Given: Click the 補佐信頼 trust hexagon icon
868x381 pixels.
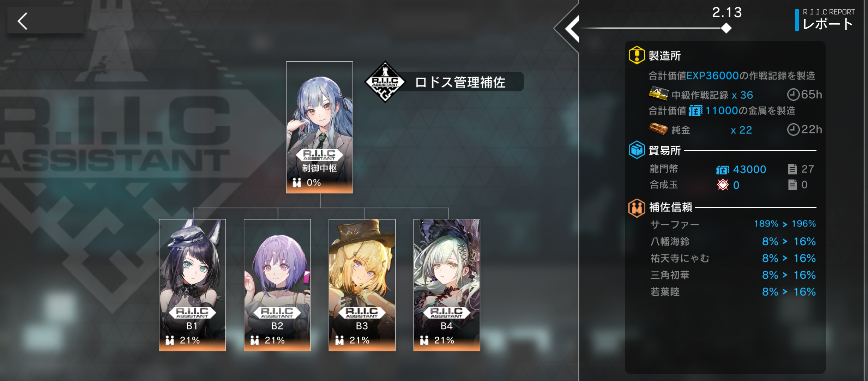Looking at the screenshot, I should [637, 208].
